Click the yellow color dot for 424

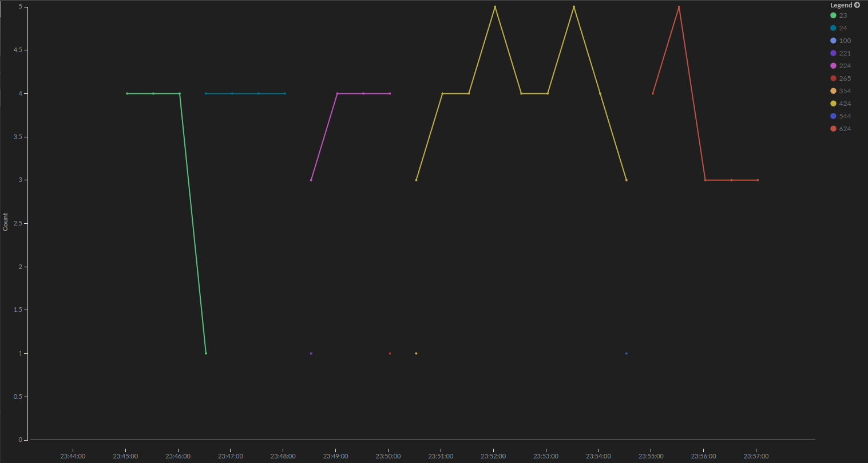[x=833, y=104]
